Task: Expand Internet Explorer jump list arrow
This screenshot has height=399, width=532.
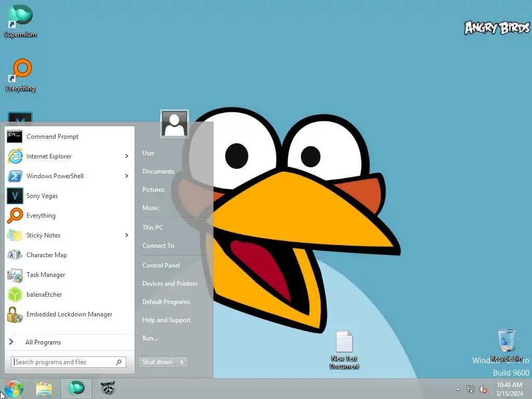Action: click(x=127, y=156)
